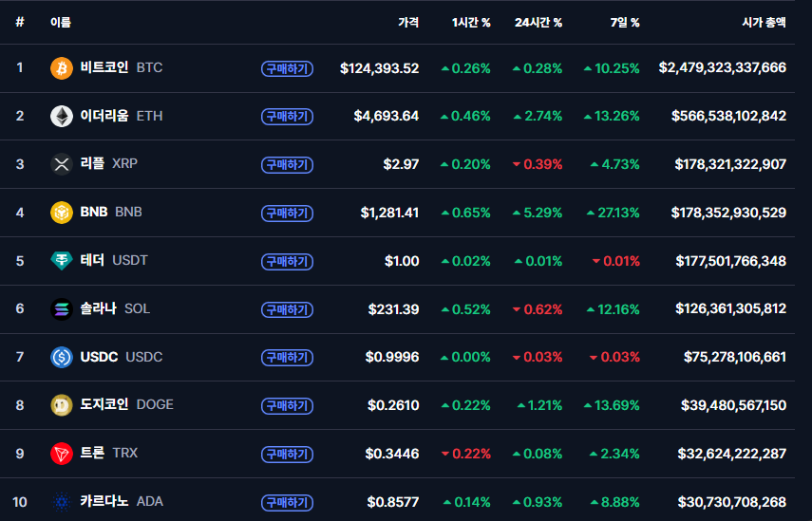Click the XRP coin logo
This screenshot has height=521, width=812.
(62, 164)
